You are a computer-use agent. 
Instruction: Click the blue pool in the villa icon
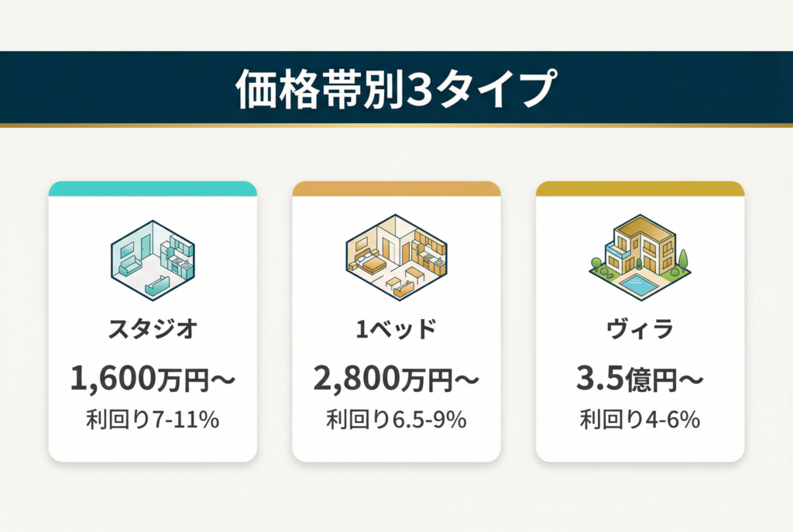639,285
